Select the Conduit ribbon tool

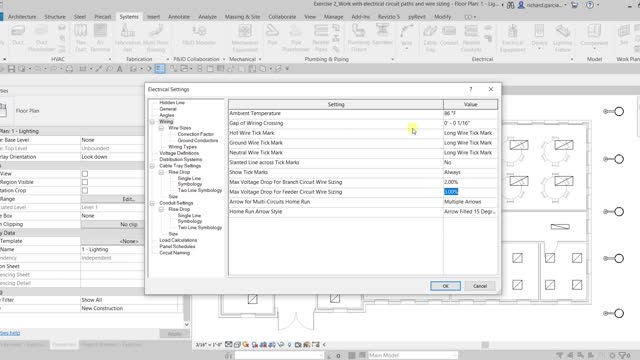pos(449,35)
